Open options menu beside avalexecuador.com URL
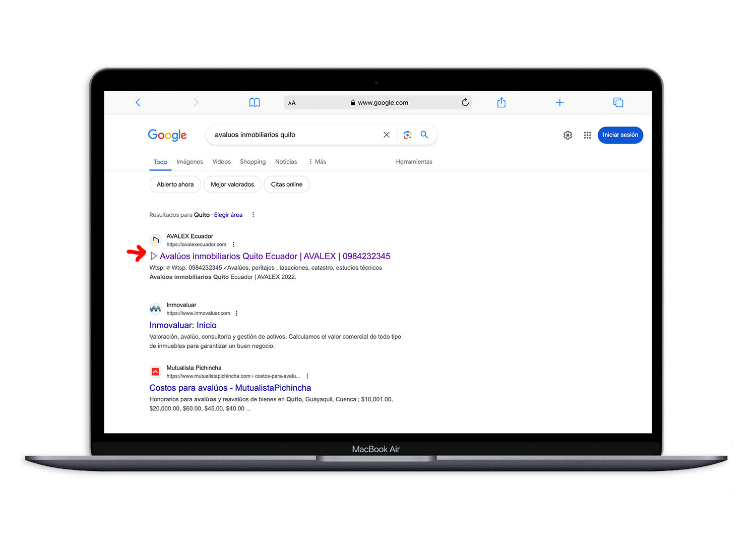 [x=233, y=245]
